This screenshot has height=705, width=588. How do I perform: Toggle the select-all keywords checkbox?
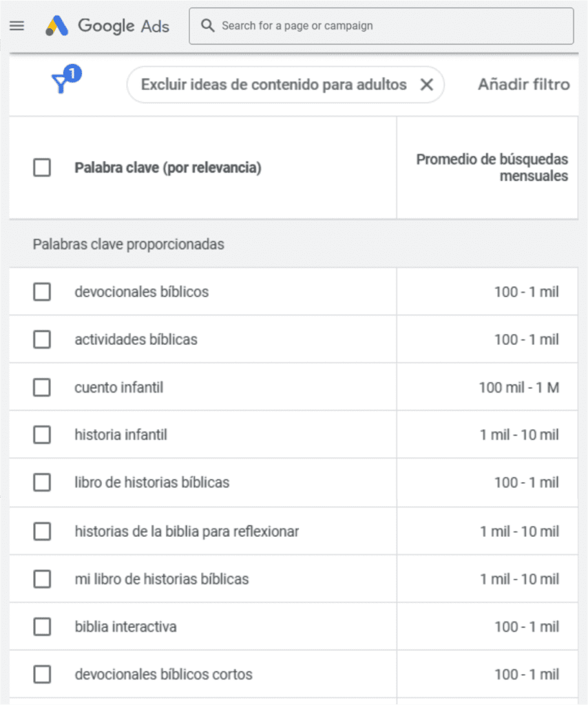pyautogui.click(x=42, y=167)
